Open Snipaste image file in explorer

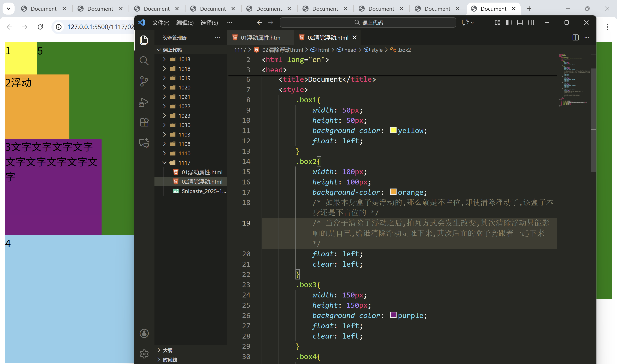click(x=204, y=191)
